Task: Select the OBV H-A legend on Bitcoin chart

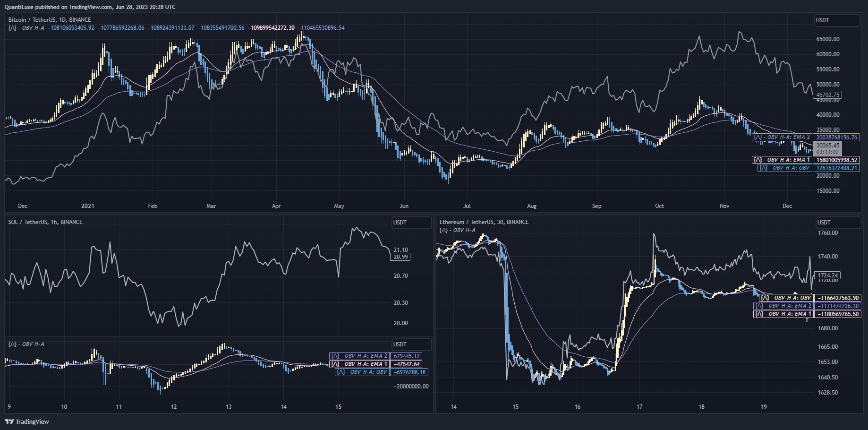Action: tap(26, 28)
